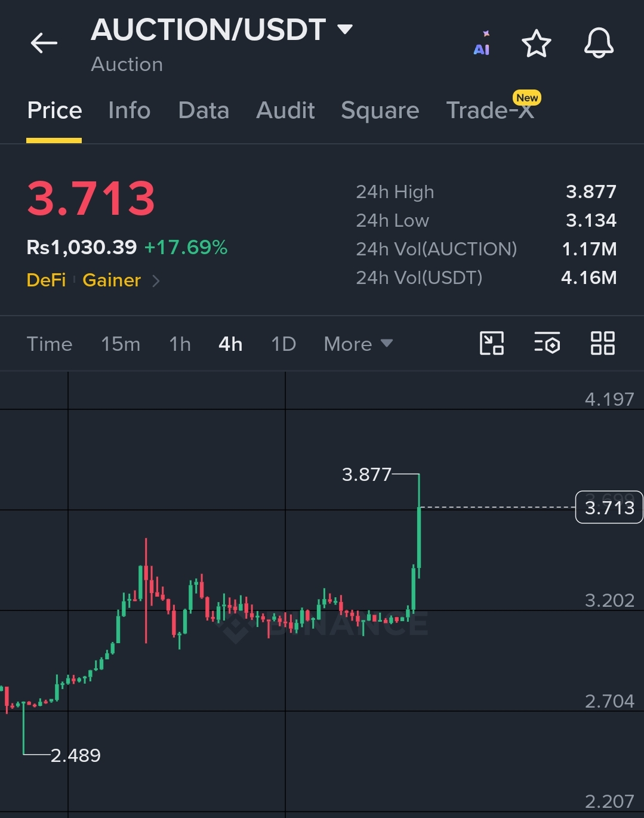This screenshot has height=818, width=644.
Task: Tap the 2.489 low marker on chart
Action: coord(76,755)
